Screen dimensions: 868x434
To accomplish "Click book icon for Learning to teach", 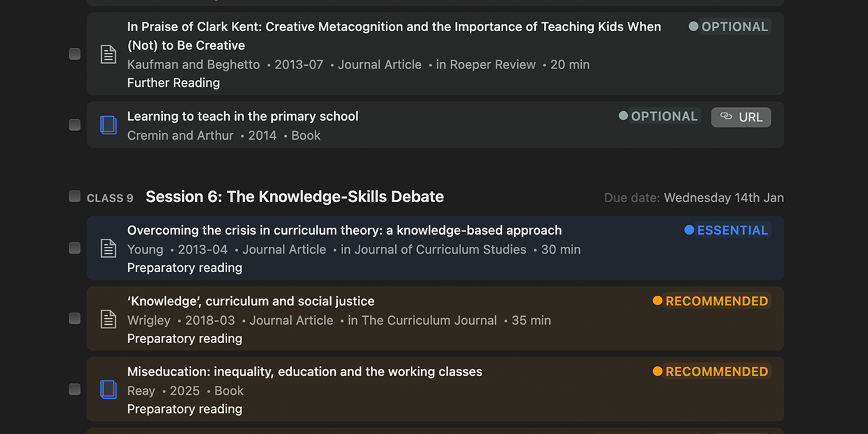I will pos(108,125).
